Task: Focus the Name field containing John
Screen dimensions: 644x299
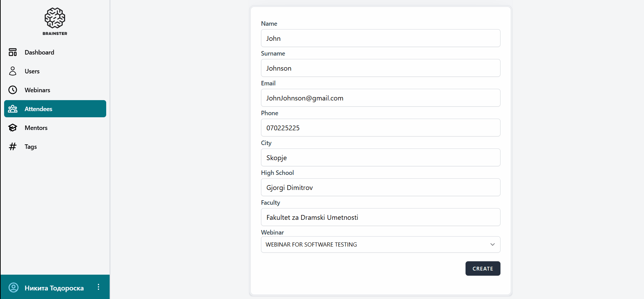Action: [380, 38]
